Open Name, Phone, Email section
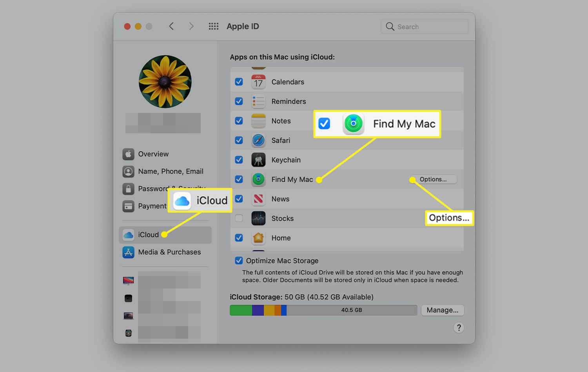Viewport: 588px width, 372px height. point(171,171)
